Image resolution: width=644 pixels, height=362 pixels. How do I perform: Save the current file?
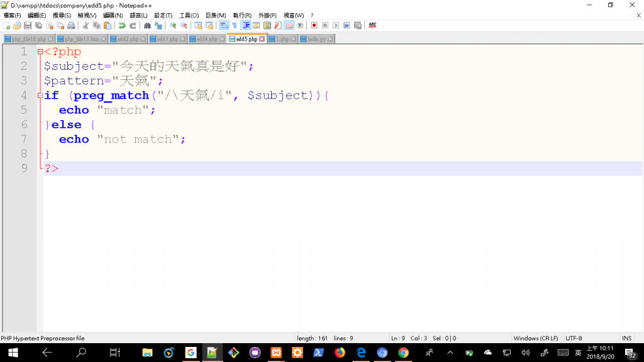(28, 25)
